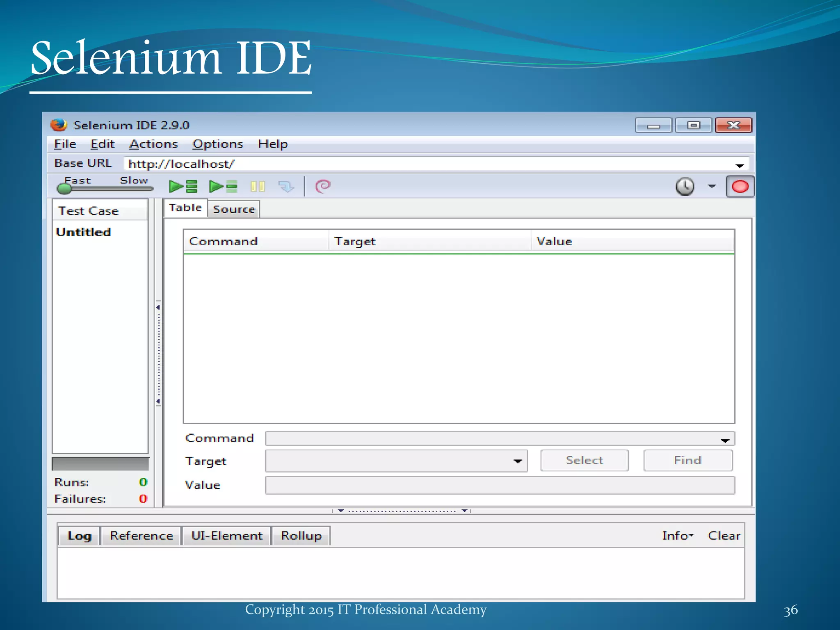The height and width of the screenshot is (630, 840).
Task: Collapse log panel via left splitter arrow
Action: coord(340,511)
